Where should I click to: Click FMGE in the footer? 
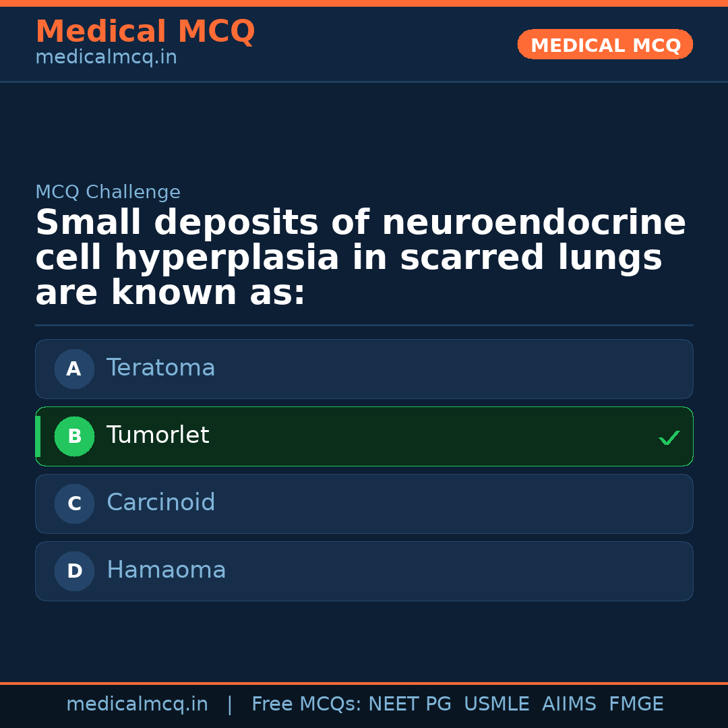coord(636,704)
